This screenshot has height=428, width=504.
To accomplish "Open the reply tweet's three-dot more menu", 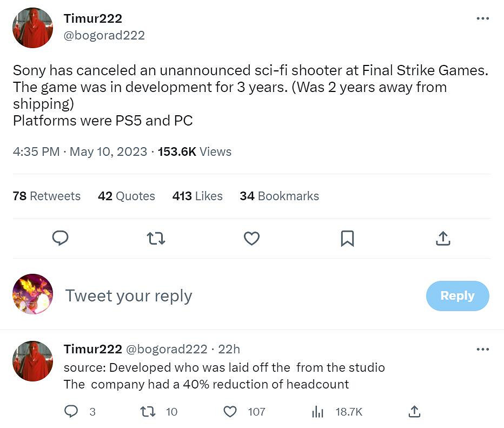I will point(482,350).
